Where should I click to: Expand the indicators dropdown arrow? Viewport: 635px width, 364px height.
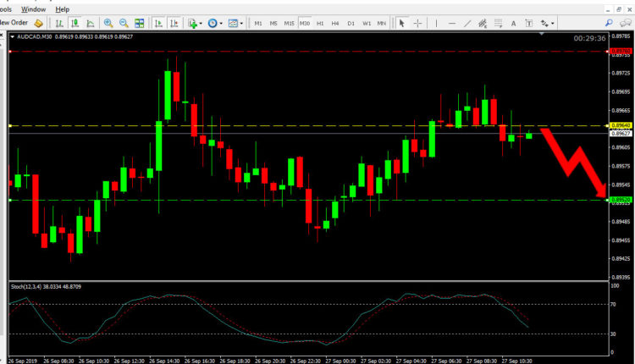[201, 24]
